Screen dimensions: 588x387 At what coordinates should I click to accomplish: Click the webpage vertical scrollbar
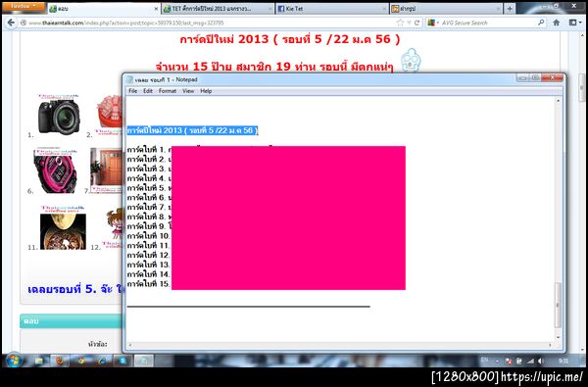click(x=582, y=88)
